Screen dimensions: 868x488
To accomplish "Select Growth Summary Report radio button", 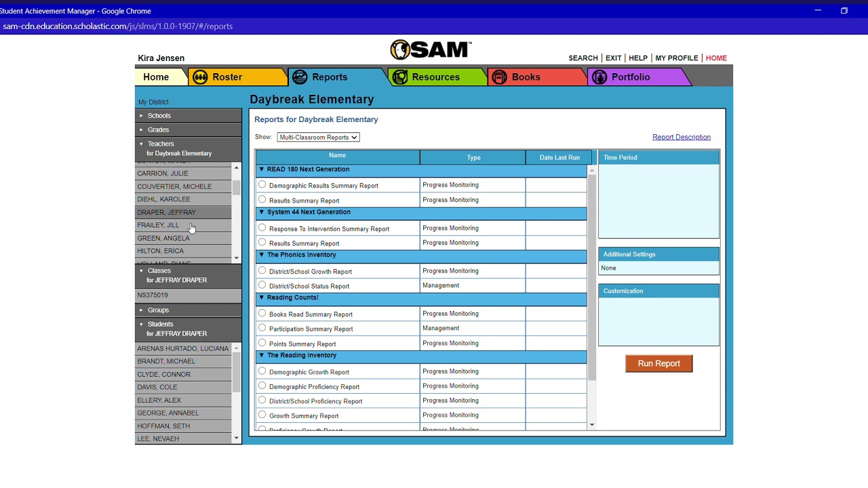I will coord(262,415).
